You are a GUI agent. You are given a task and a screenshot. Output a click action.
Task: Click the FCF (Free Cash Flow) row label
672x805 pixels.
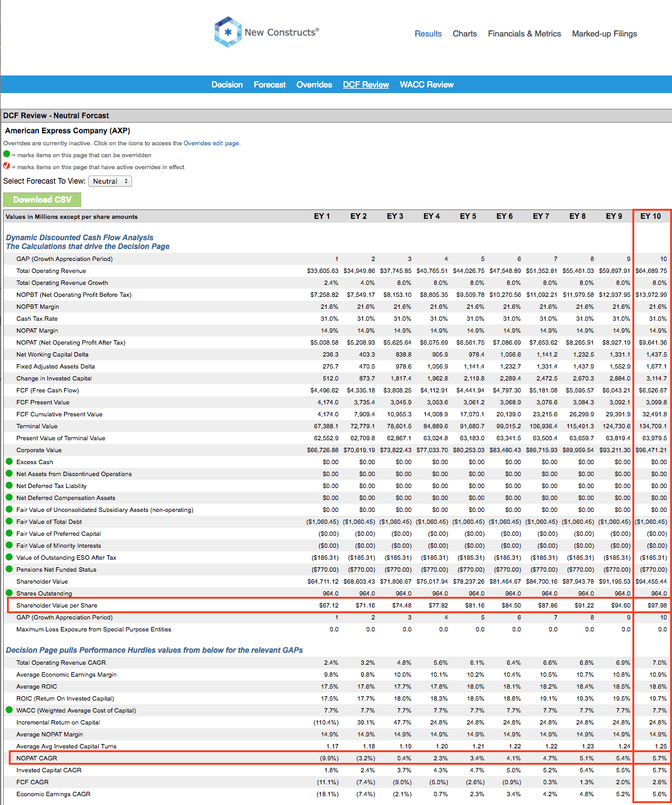[x=48, y=391]
